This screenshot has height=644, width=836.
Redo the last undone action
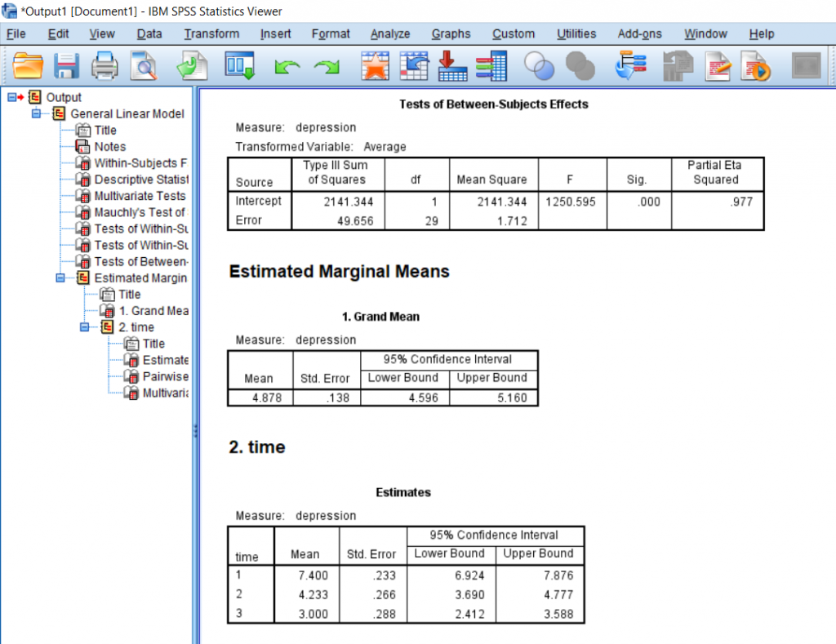326,66
